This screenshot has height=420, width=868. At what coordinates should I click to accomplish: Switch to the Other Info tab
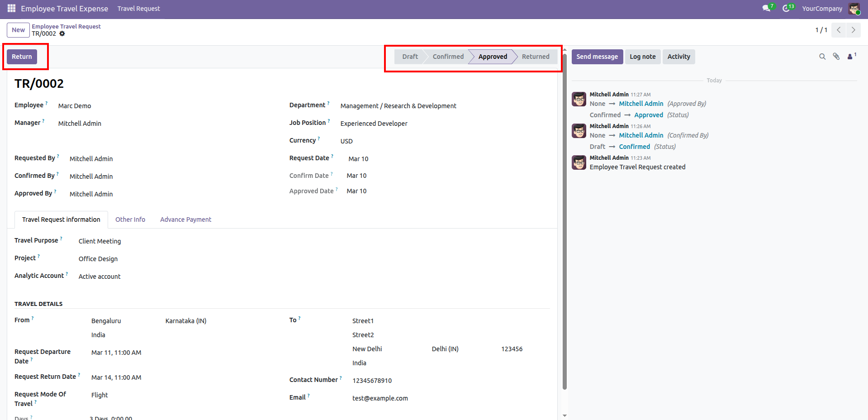[130, 220]
